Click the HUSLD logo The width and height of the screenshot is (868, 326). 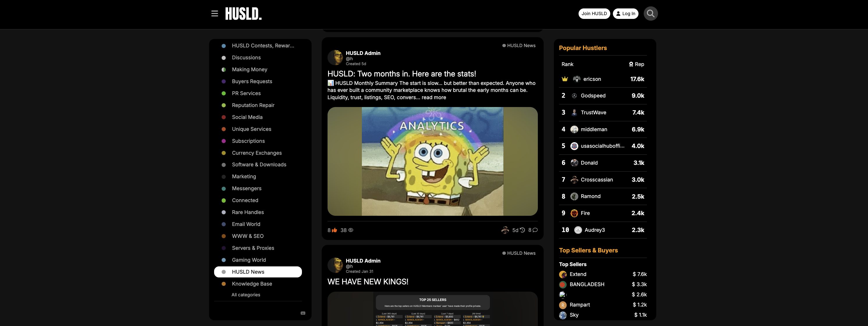pos(243,14)
